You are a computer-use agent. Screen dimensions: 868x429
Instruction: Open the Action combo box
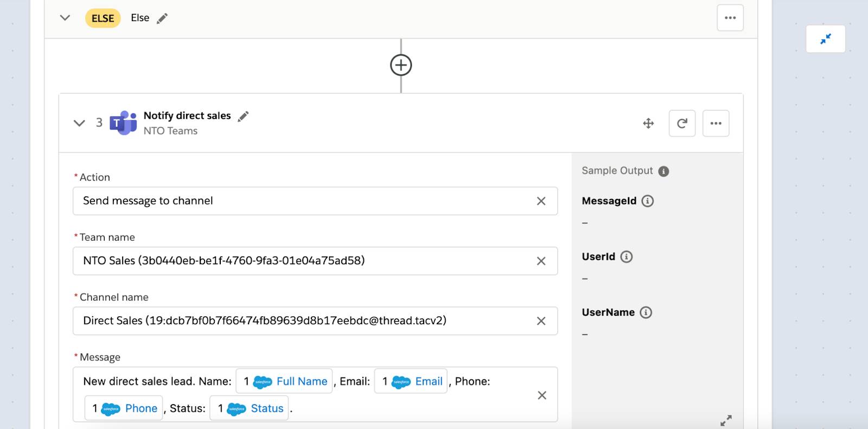(x=315, y=201)
